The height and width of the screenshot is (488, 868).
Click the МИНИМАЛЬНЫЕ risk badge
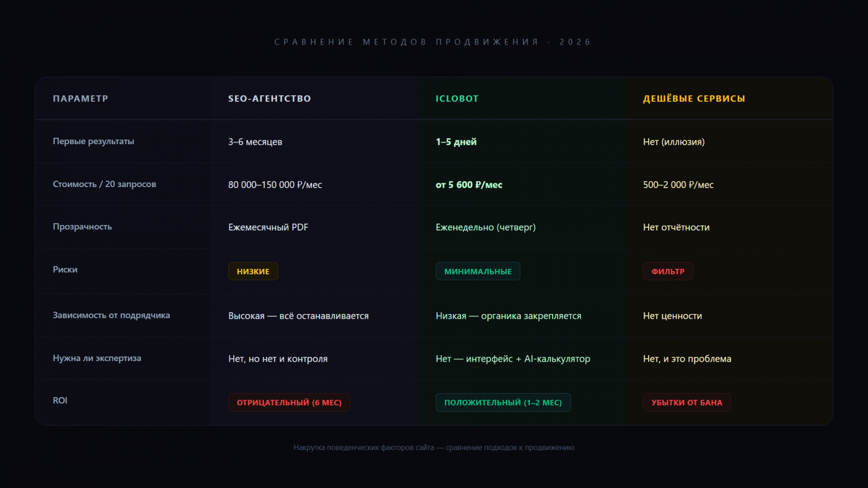click(x=477, y=272)
